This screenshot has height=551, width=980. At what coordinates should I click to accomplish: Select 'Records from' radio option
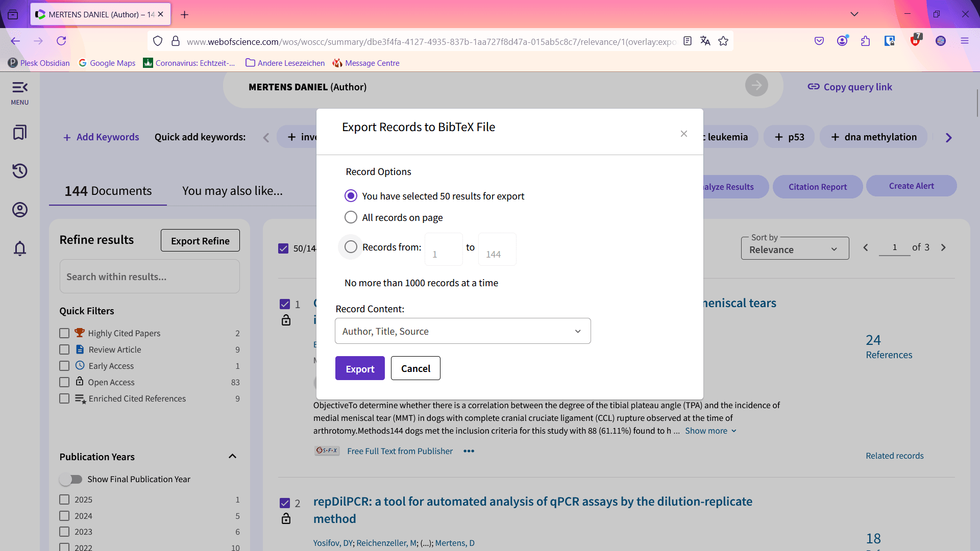tap(351, 247)
